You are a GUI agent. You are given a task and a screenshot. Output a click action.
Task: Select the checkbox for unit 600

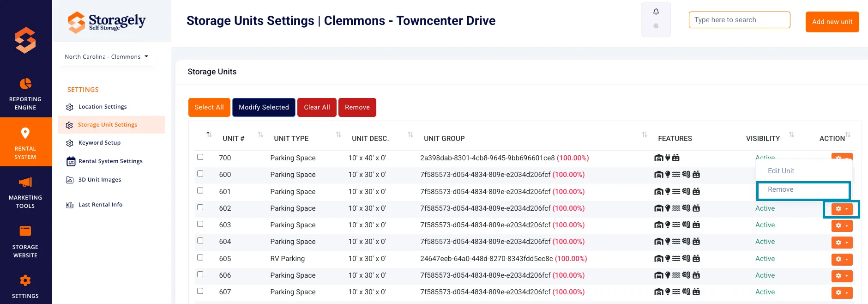pyautogui.click(x=200, y=174)
